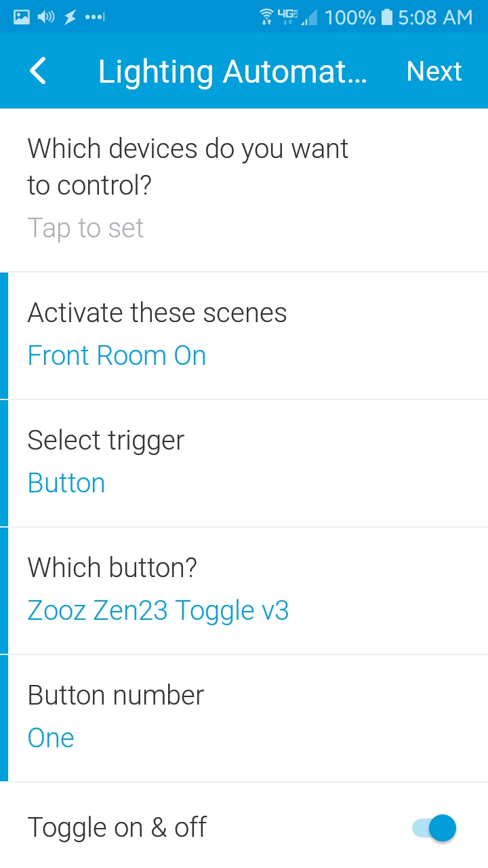Tap the lightning bolt charging status icon
488x868 pixels.
70,17
